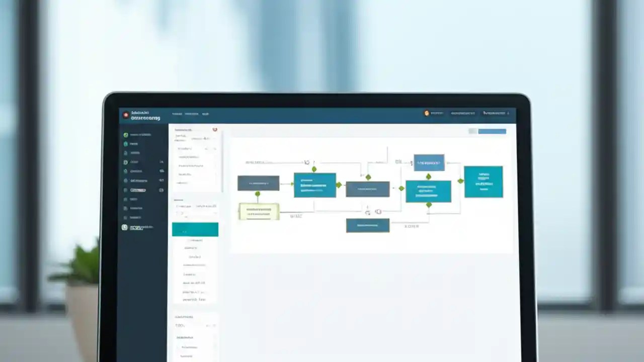Select the second menu item in the top navbar
This screenshot has width=644, height=362.
(x=192, y=114)
